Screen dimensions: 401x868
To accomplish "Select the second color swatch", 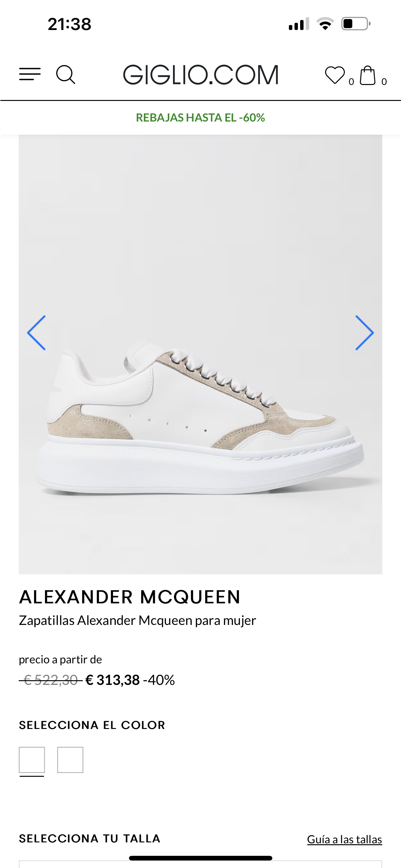I will [x=70, y=760].
